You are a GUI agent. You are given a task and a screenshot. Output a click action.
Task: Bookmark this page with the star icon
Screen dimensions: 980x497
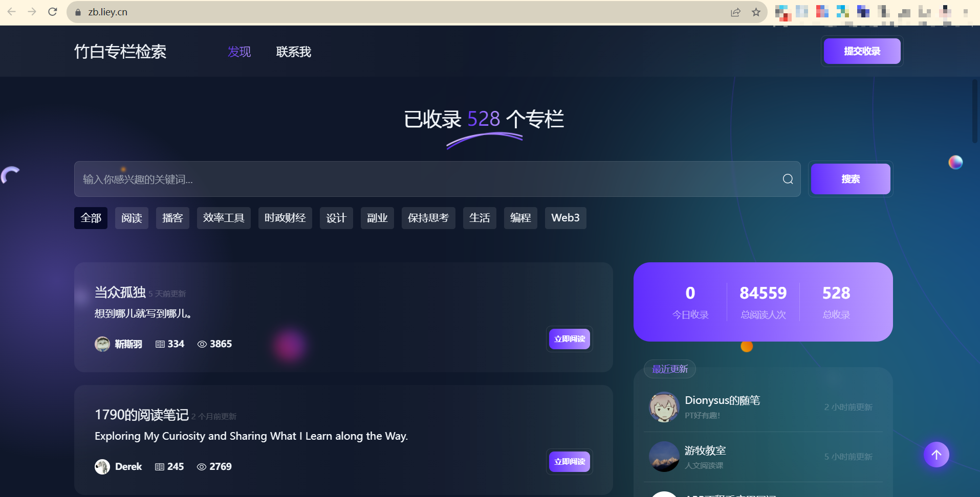point(756,12)
